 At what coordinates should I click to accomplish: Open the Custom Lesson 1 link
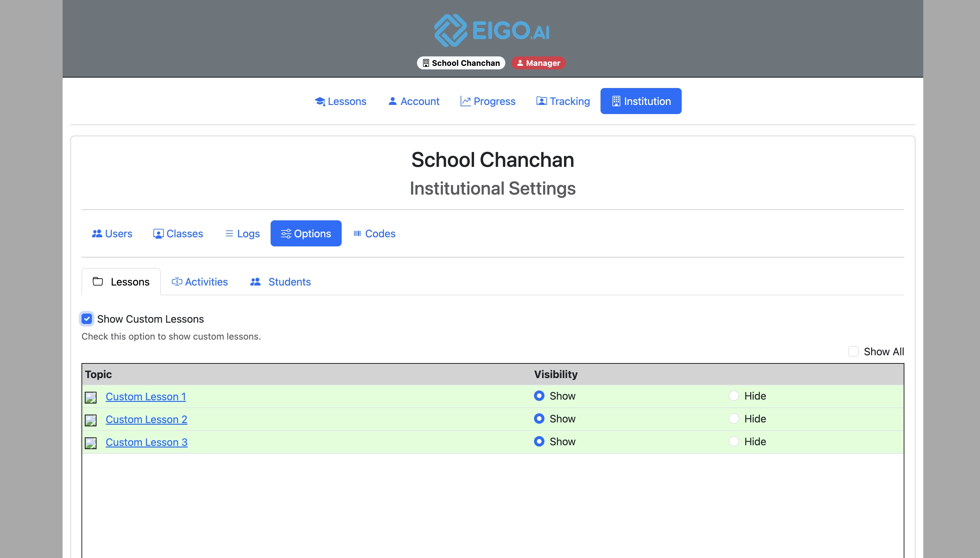tap(146, 397)
